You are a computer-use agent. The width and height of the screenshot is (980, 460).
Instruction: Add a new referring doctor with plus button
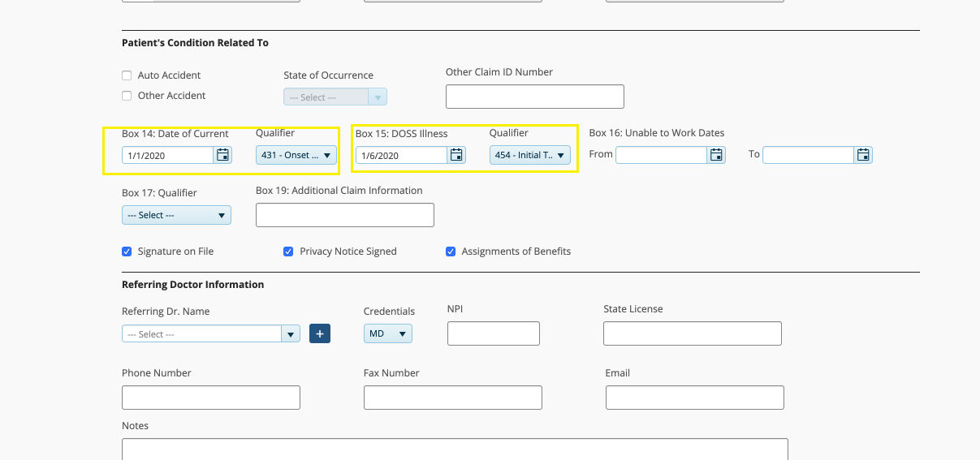[320, 333]
